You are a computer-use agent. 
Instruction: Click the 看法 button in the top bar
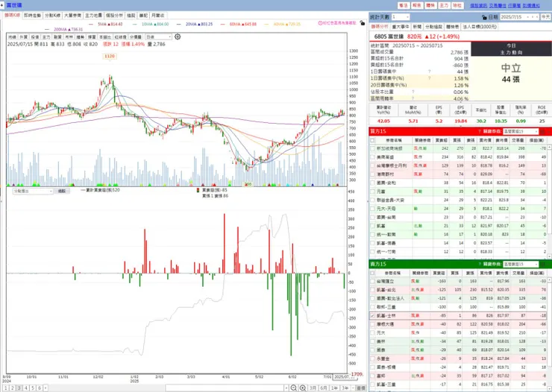point(403,6)
